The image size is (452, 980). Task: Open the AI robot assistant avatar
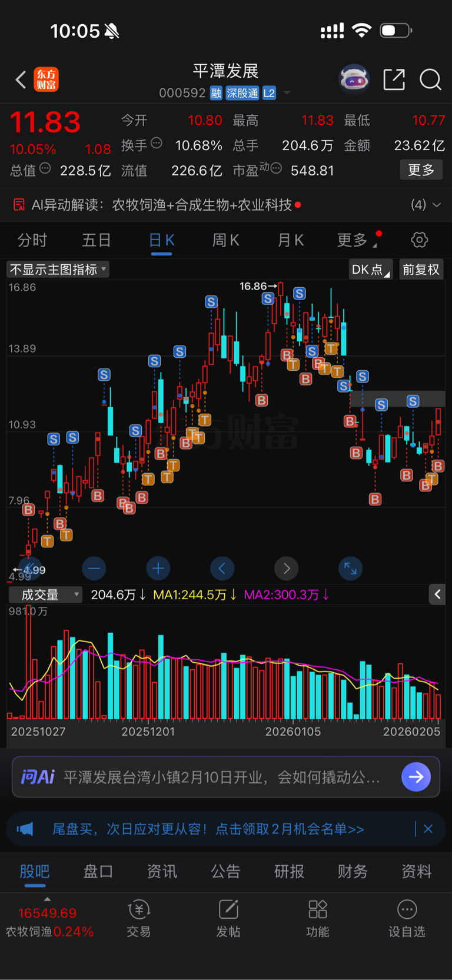click(354, 79)
